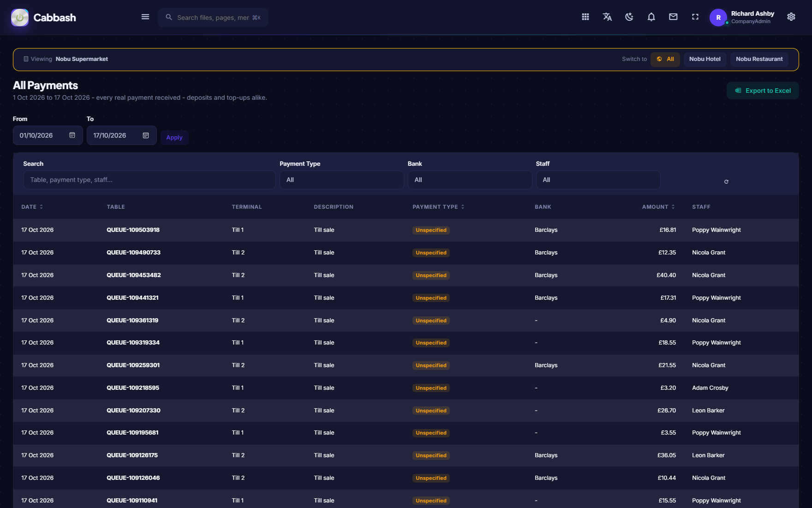Viewport: 812px width, 508px height.
Task: Click amount £40.40
Action: pyautogui.click(x=666, y=275)
